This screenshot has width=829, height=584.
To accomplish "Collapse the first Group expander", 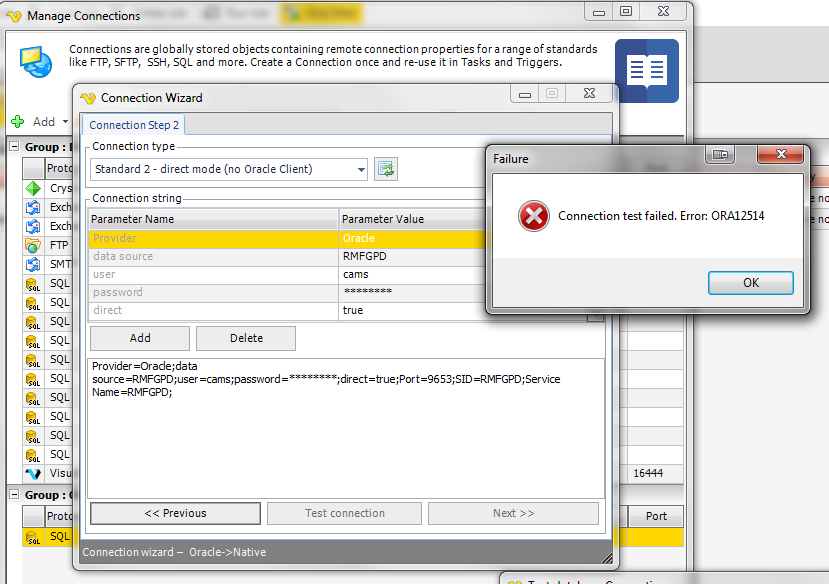I will coord(14,146).
